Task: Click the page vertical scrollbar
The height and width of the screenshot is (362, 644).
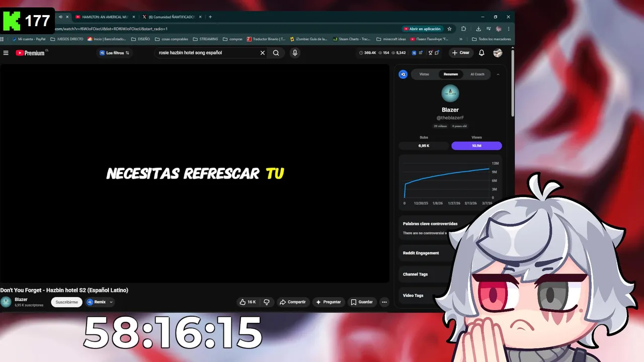Action: point(513,83)
